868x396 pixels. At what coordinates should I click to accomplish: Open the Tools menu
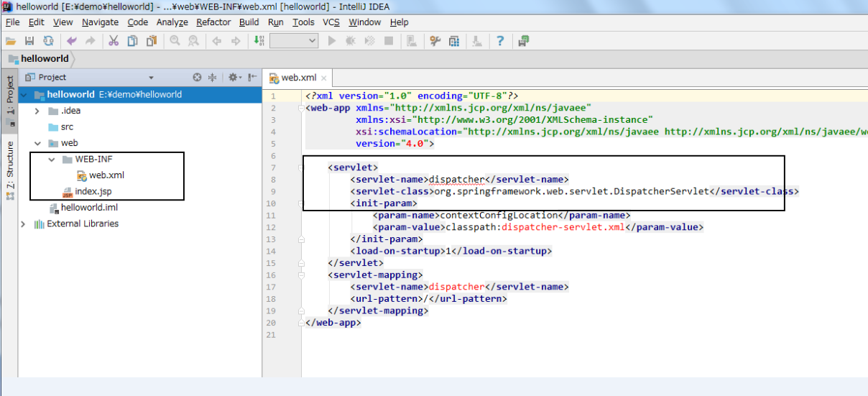click(303, 22)
